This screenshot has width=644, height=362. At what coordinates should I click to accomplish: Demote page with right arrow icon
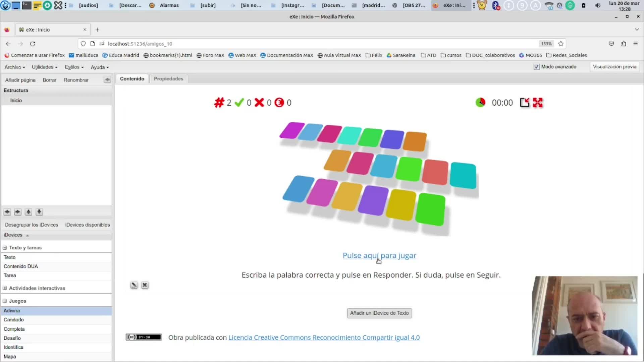point(18,212)
